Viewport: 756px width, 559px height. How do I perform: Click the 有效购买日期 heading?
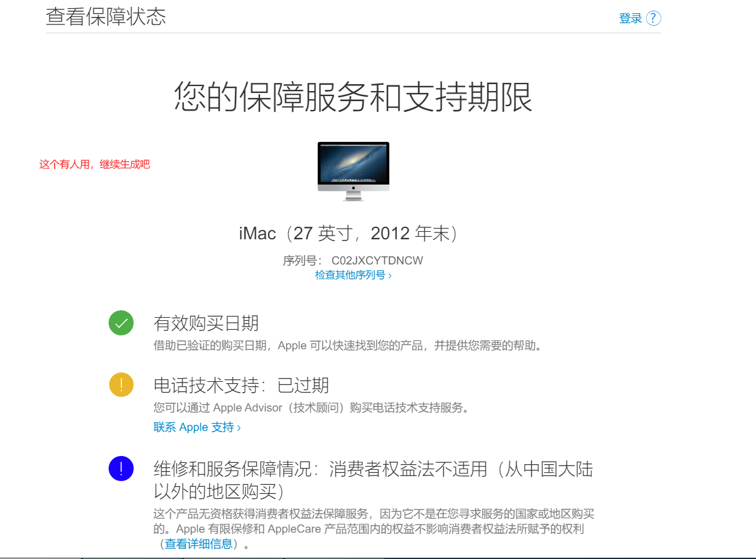click(206, 323)
